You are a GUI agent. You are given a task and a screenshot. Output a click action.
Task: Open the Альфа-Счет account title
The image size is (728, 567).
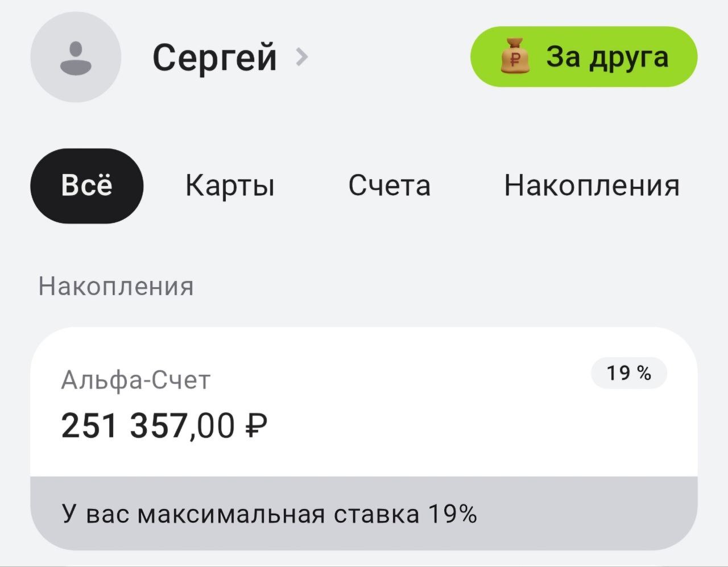coord(136,379)
